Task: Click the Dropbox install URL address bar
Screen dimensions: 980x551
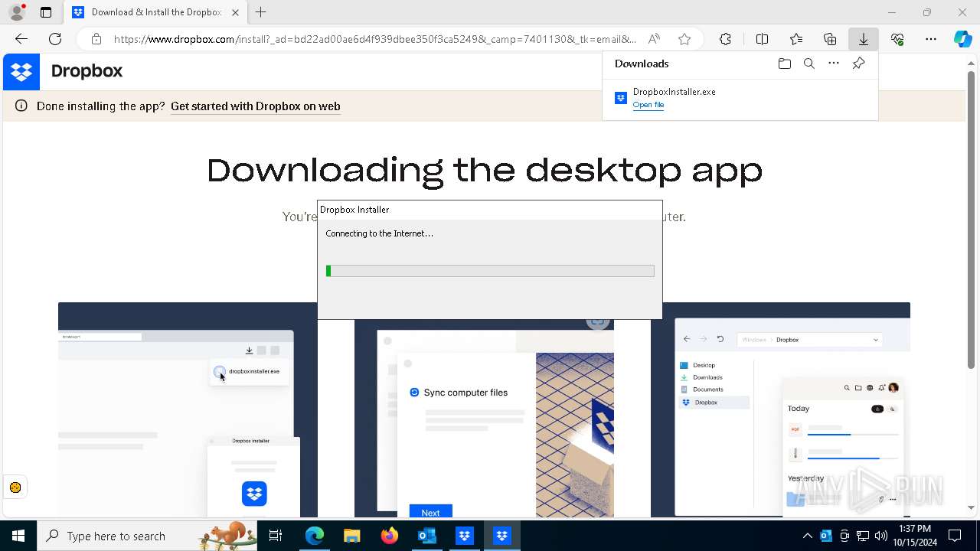Action: click(x=375, y=39)
